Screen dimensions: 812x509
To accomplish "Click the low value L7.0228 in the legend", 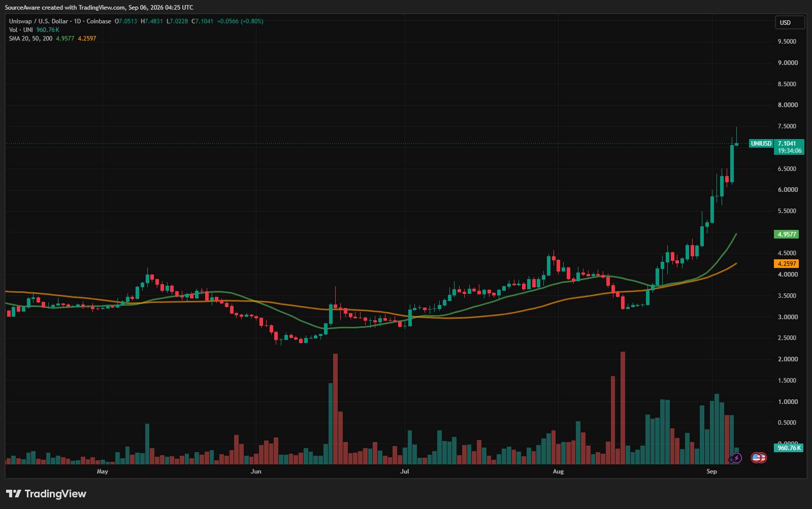I will pos(177,21).
